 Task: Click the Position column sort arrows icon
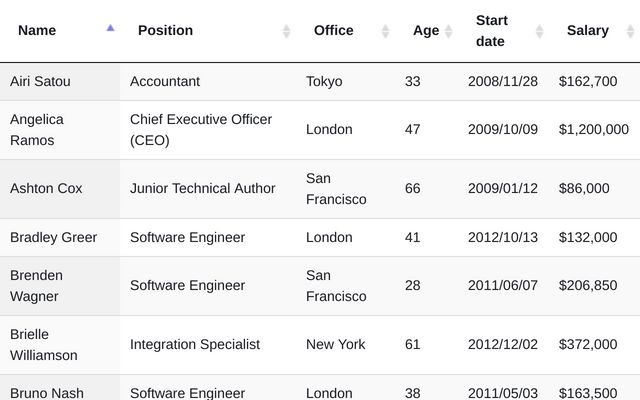coord(286,31)
